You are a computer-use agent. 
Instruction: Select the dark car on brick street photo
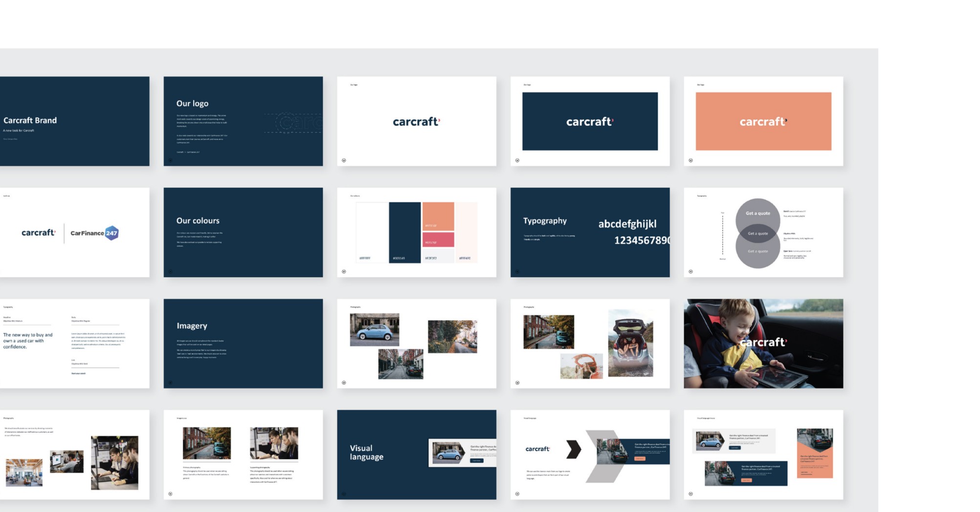click(401, 364)
